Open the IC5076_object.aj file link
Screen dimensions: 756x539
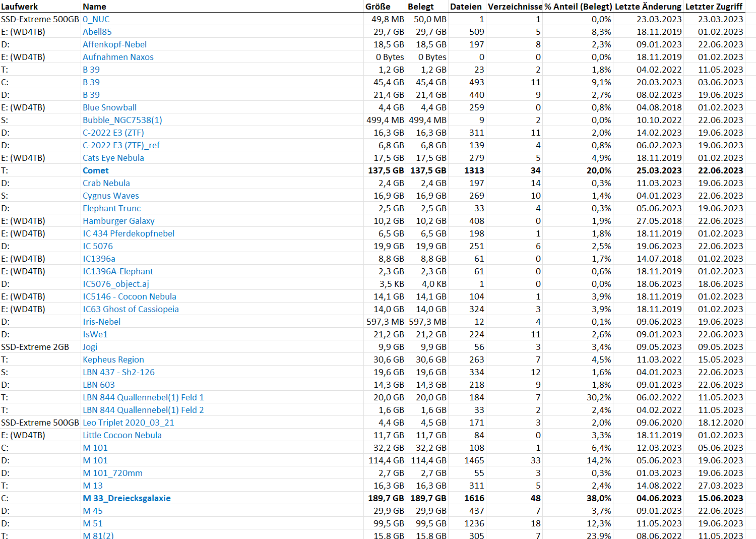(116, 284)
